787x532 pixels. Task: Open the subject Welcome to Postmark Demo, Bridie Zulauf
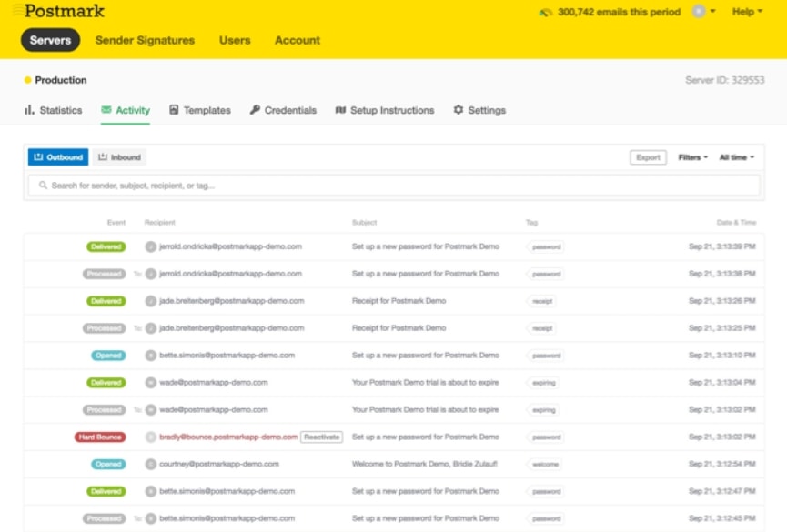[425, 464]
